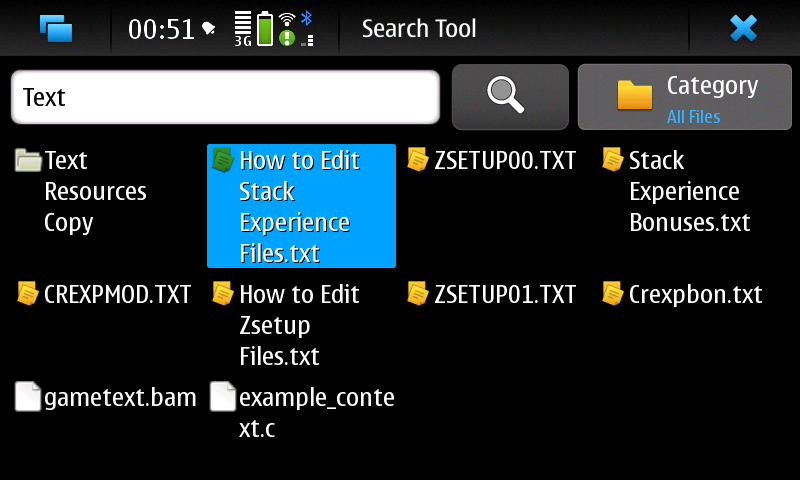Open the ZSETUP00.TXT file

492,160
